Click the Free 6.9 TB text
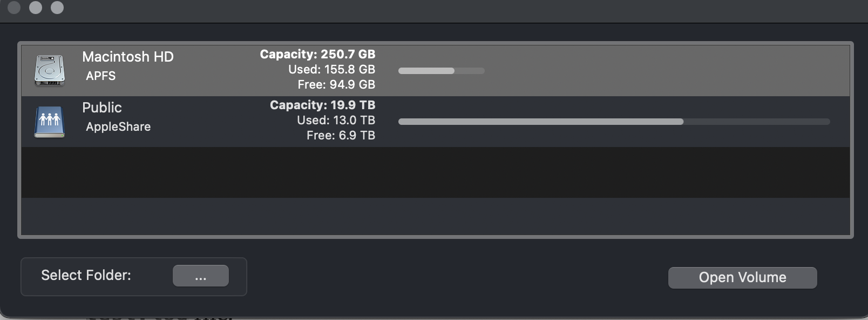868x320 pixels. (x=341, y=136)
